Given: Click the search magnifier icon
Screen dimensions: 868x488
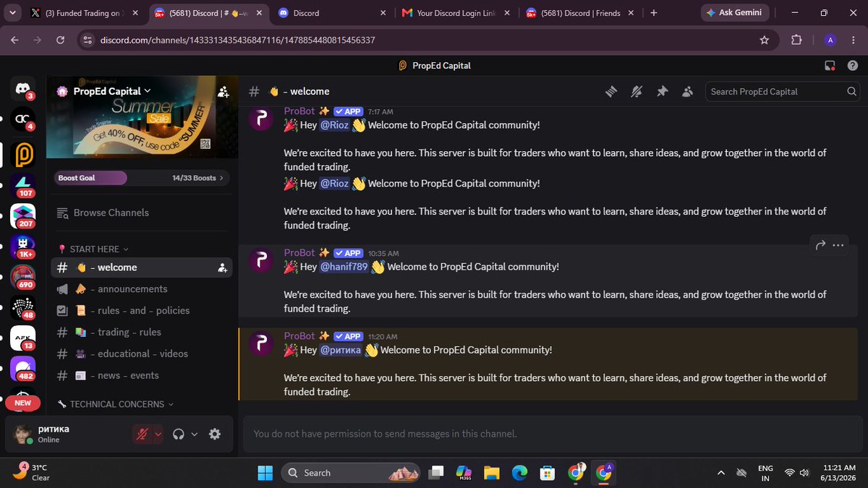Looking at the screenshot, I should click(852, 92).
